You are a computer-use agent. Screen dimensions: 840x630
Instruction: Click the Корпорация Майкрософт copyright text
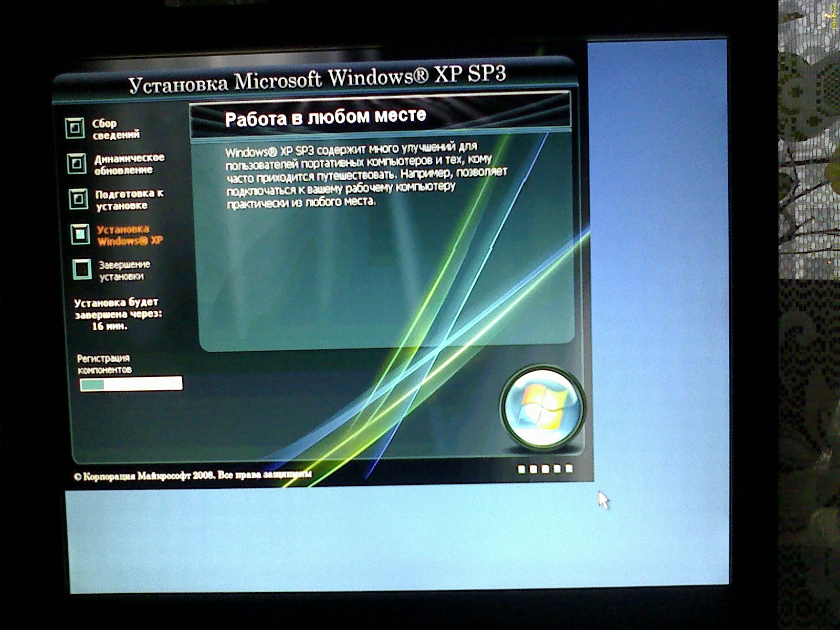[x=193, y=476]
